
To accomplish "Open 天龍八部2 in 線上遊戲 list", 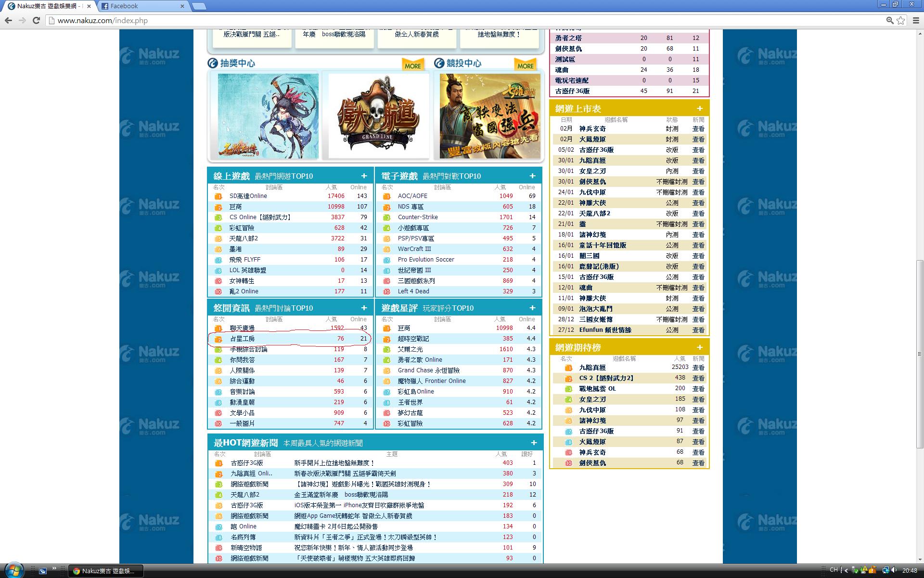I will pyautogui.click(x=244, y=238).
